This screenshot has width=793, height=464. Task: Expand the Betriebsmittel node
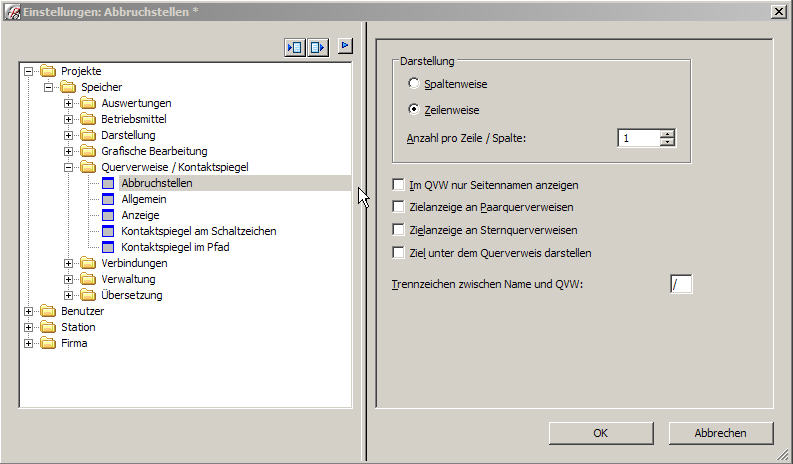click(x=68, y=119)
